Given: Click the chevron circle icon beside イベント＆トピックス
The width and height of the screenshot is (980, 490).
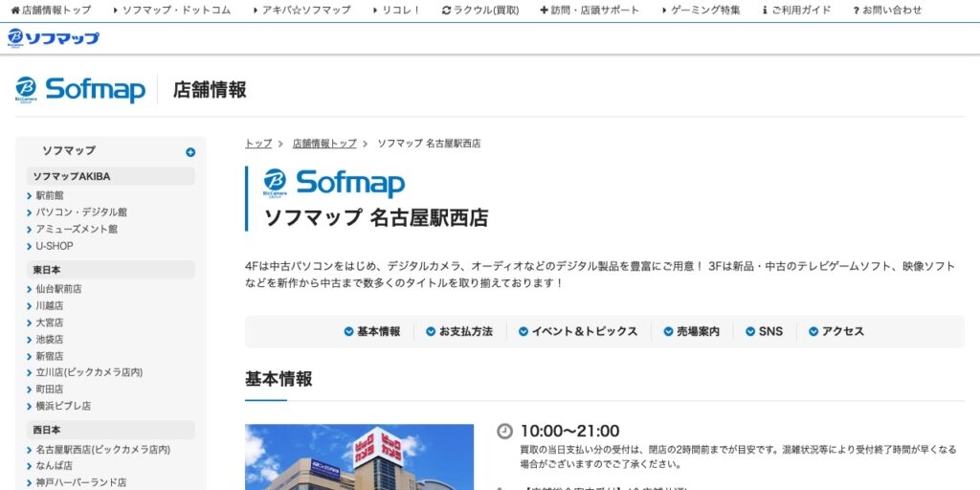Looking at the screenshot, I should (523, 331).
